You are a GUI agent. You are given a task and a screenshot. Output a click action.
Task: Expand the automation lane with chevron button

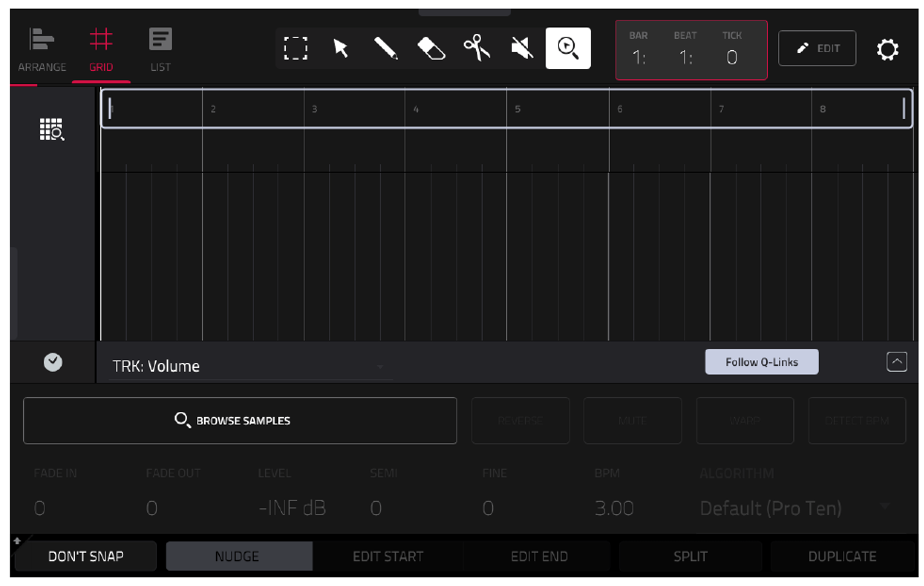tap(897, 362)
